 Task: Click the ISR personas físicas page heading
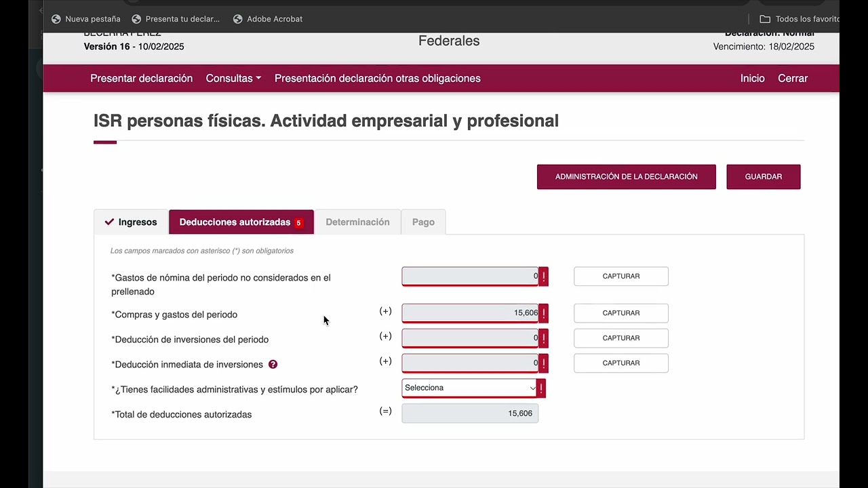[x=326, y=121]
